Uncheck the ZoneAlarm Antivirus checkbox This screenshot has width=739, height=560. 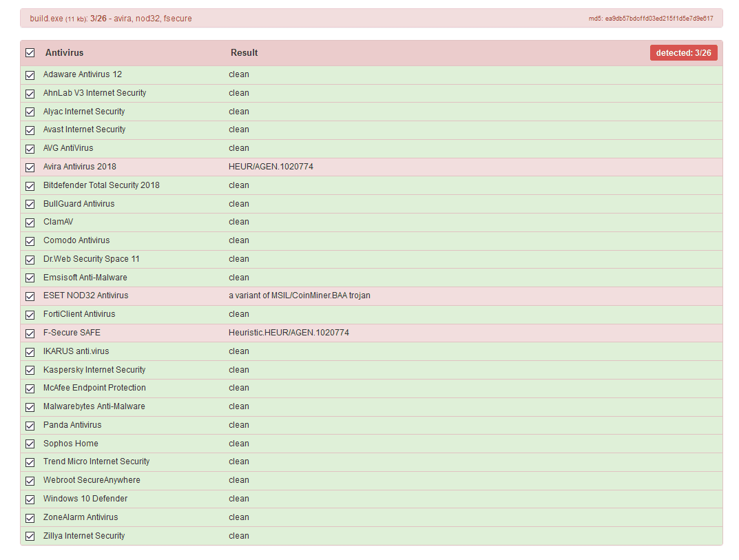pyautogui.click(x=30, y=518)
